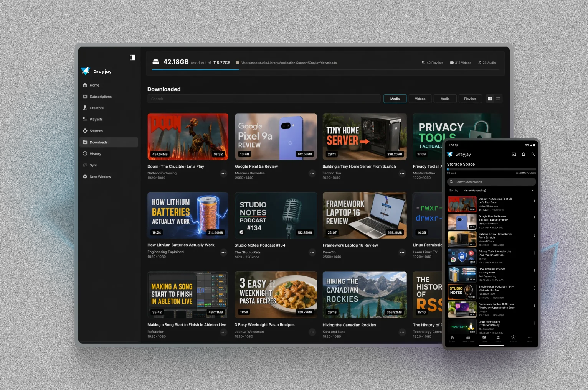Collapse the sidebar with the panel icon
Image resolution: width=588 pixels, height=390 pixels.
pos(132,58)
